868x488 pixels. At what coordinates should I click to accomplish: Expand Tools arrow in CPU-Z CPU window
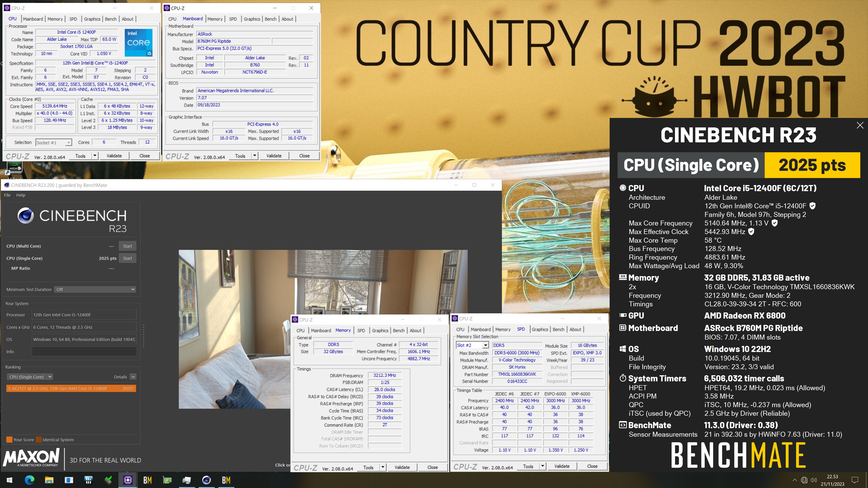click(x=95, y=156)
